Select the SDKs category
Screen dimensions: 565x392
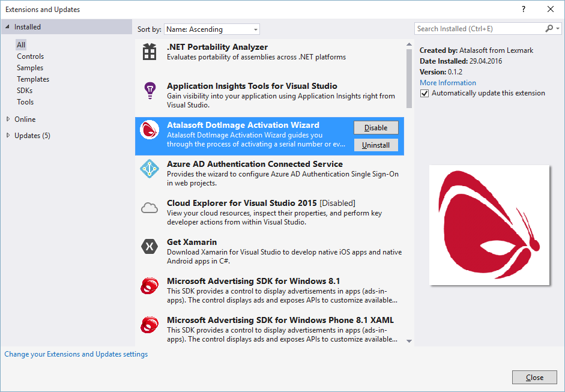click(25, 91)
